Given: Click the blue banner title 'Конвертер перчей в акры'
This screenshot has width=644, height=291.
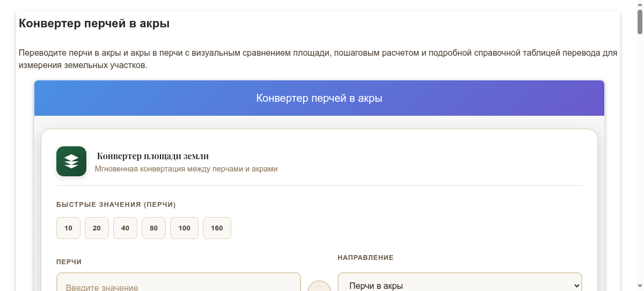Looking at the screenshot, I should coord(319,99).
